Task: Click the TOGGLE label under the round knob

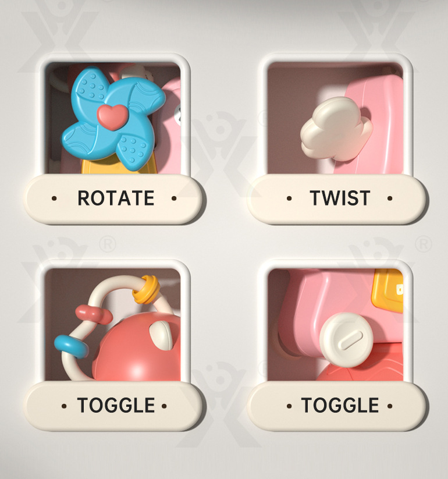Action: click(340, 406)
